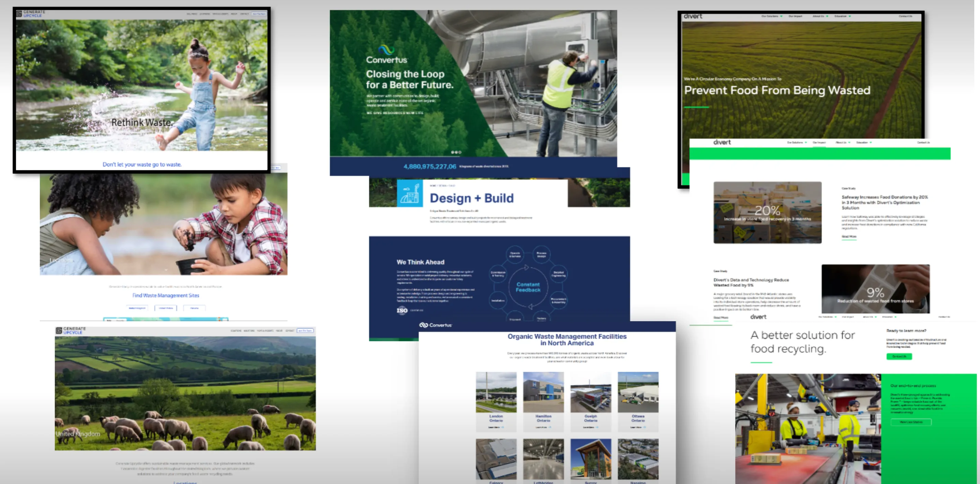Click the View Case Studies button

click(x=911, y=422)
